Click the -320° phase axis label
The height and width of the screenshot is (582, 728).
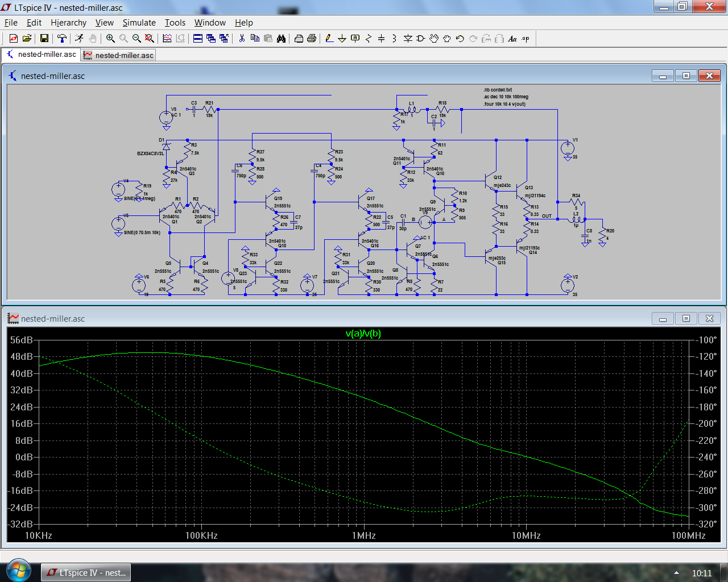[708, 524]
